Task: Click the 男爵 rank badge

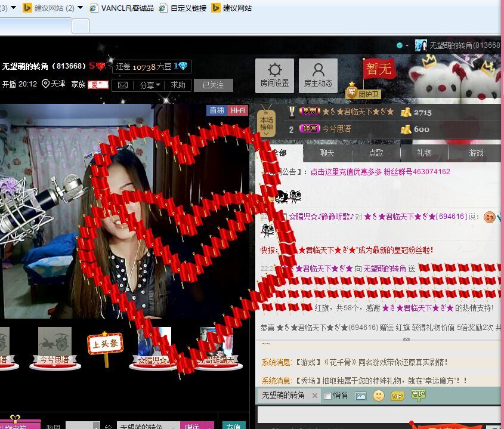Action: click(310, 111)
